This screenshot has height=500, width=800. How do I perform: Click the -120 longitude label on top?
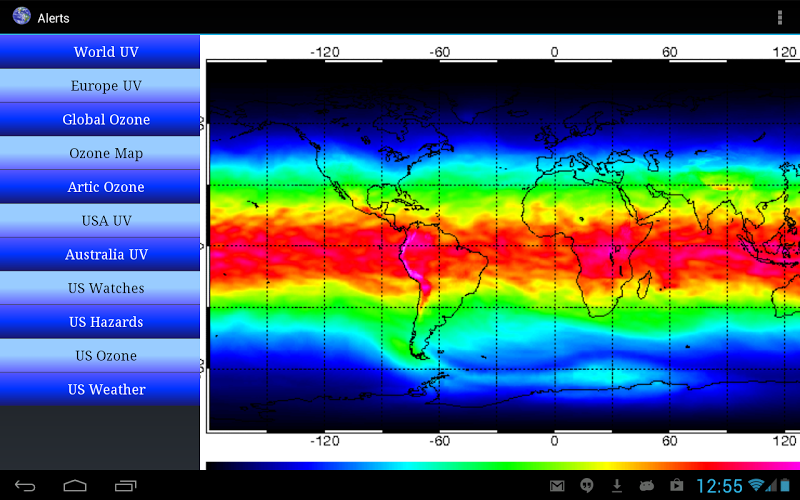tap(325, 52)
